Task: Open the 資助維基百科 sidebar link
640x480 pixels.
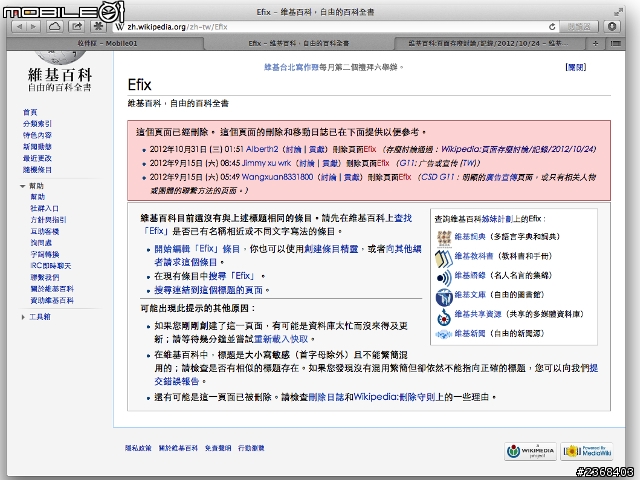Action: click(52, 300)
